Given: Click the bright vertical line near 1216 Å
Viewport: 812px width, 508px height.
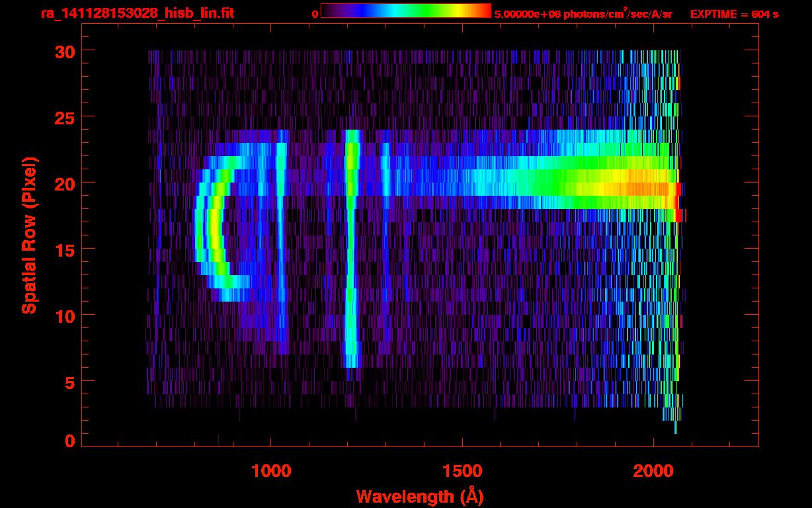Looking at the screenshot, I should click(352, 248).
